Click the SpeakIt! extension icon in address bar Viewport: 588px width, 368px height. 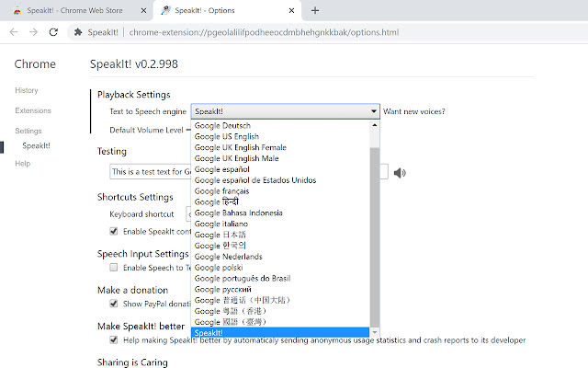pyautogui.click(x=79, y=31)
